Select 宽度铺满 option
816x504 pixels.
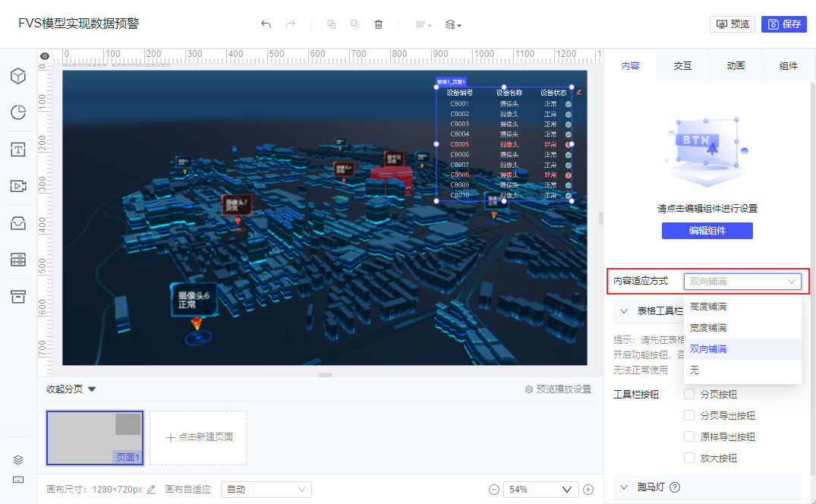point(742,328)
